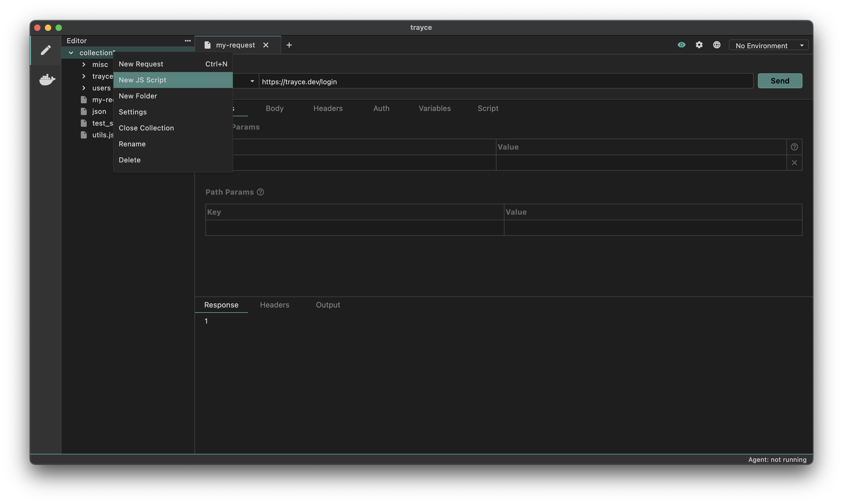The height and width of the screenshot is (504, 843).
Task: Send the request with Send button
Action: (780, 81)
